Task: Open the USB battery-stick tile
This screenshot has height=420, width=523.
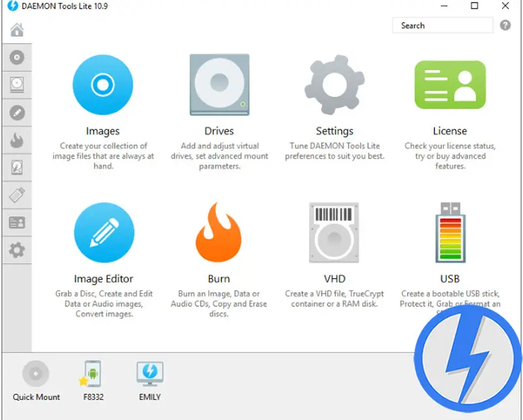Action: pos(450,233)
